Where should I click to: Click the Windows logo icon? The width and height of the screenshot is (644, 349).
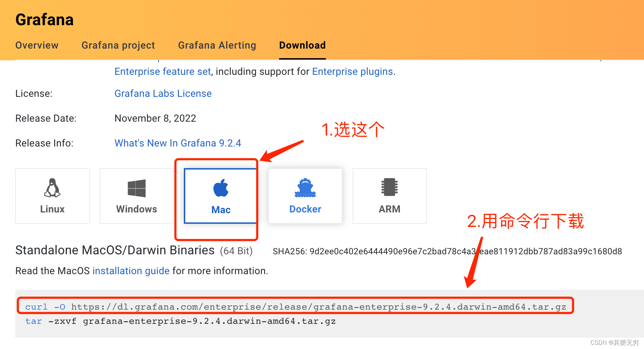coord(137,188)
